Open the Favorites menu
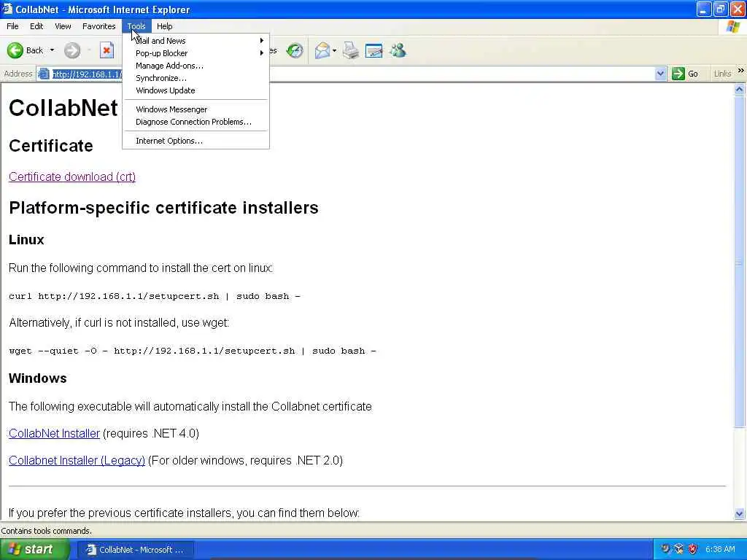The width and height of the screenshot is (747, 560). (98, 26)
